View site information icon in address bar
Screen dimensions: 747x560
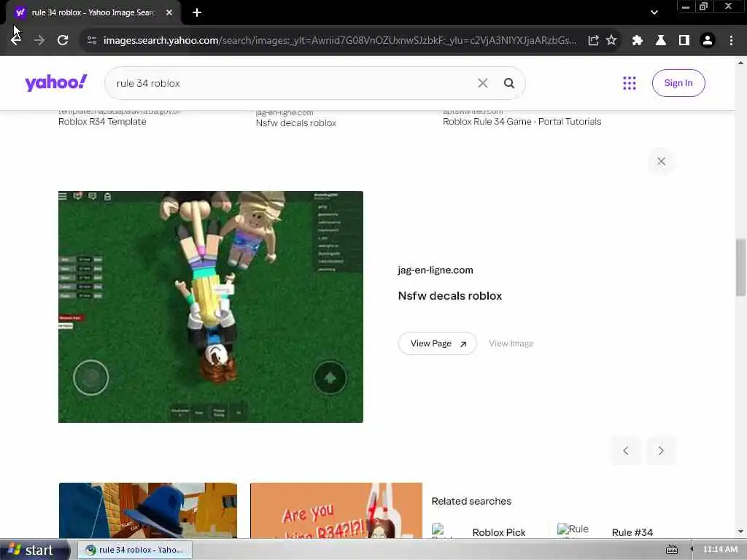click(92, 41)
